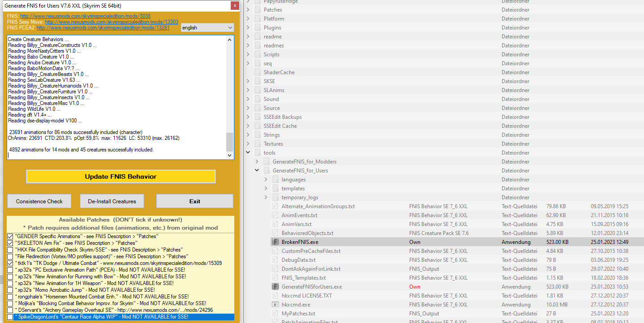Click the log output scrollbar thumb
Viewport: 644px width, 323px height.
click(230, 142)
